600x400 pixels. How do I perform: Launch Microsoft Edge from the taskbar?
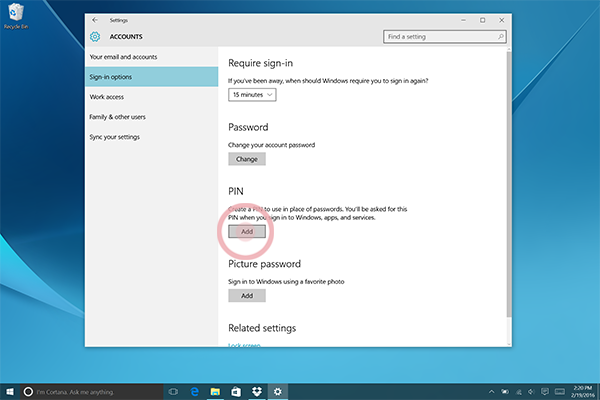tap(194, 392)
